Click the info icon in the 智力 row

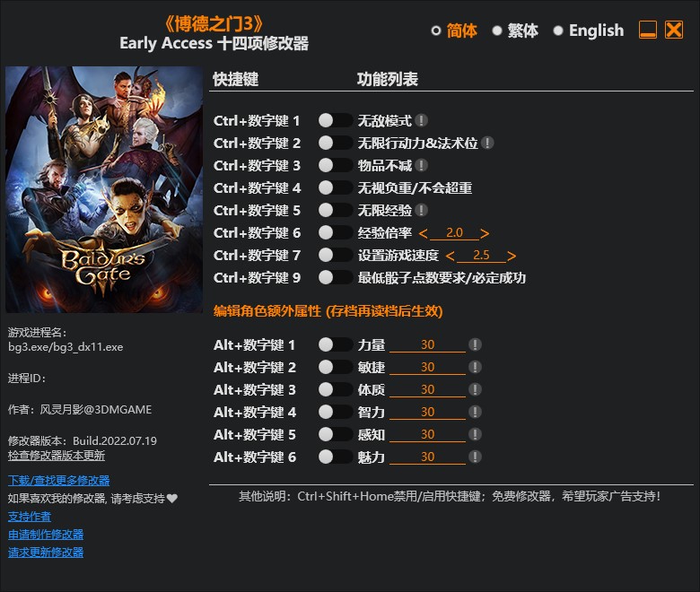475,412
